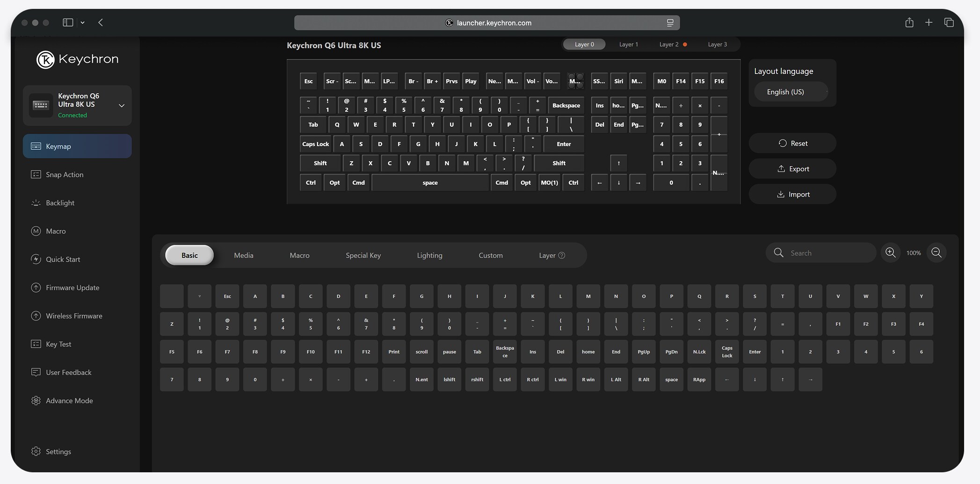
Task: Click the Wireless Firmware icon
Action: click(x=36, y=316)
